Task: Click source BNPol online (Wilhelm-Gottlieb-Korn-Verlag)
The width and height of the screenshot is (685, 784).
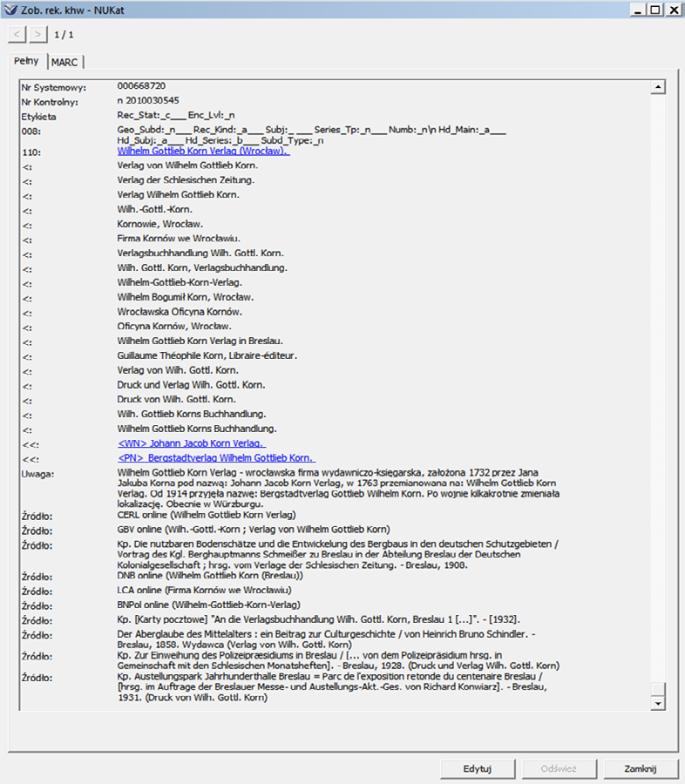Action: pyautogui.click(x=208, y=605)
